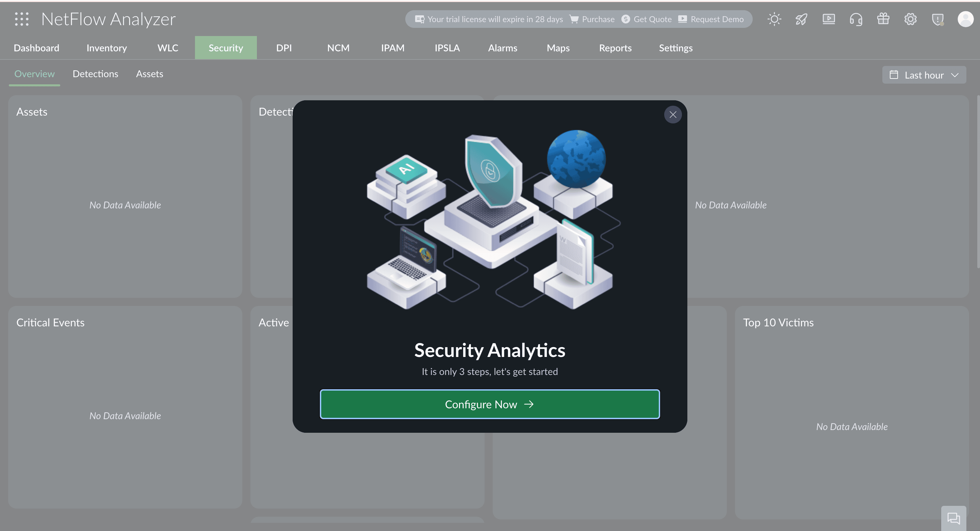Open the Inventory menu
This screenshot has width=980, height=531.
107,48
